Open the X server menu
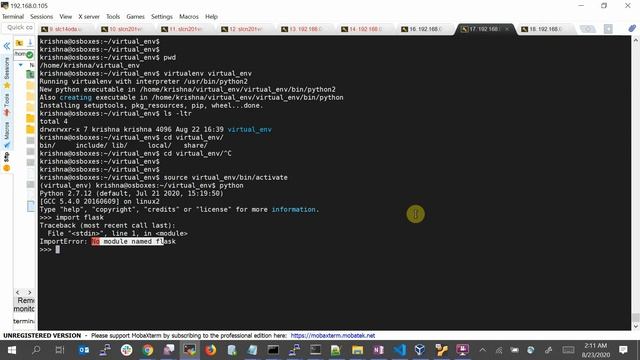 89,17
